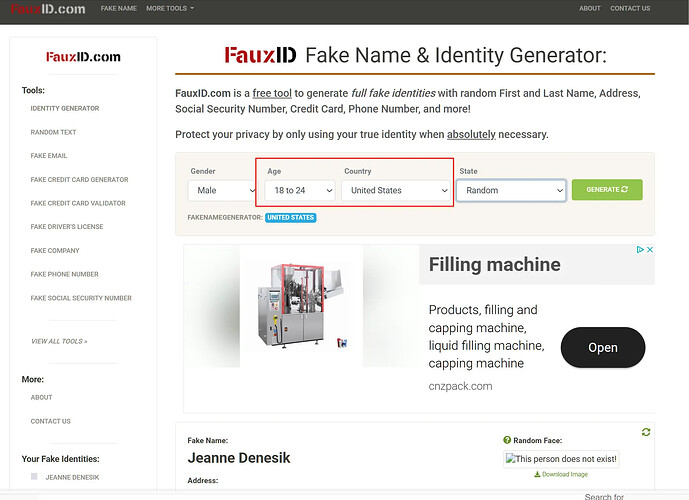Click the Open button on the ad

point(603,347)
